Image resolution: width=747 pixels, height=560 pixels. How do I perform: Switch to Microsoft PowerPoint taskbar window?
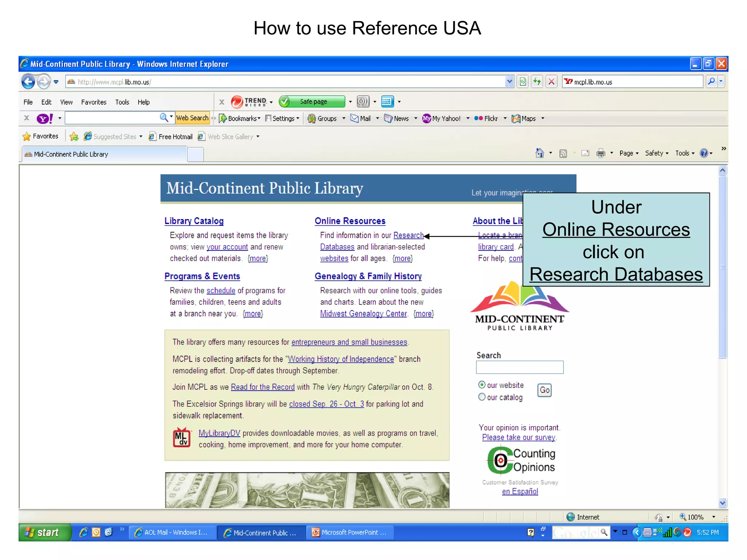coord(351,532)
